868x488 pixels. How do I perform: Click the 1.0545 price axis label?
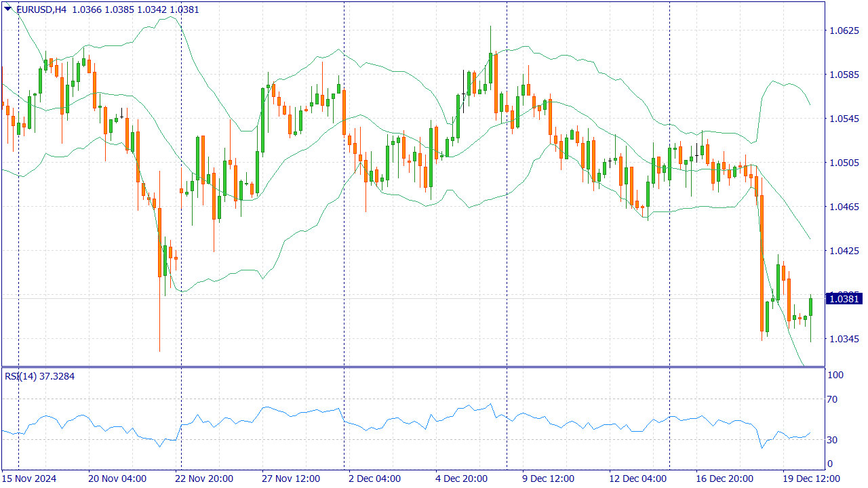[x=844, y=119]
